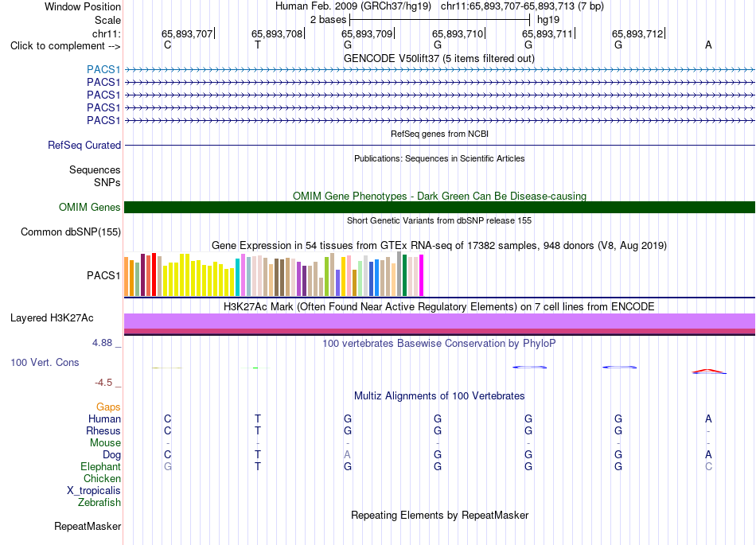The height and width of the screenshot is (545, 756).
Task: Select the "Zebrafish" species label
Action: tap(99, 502)
